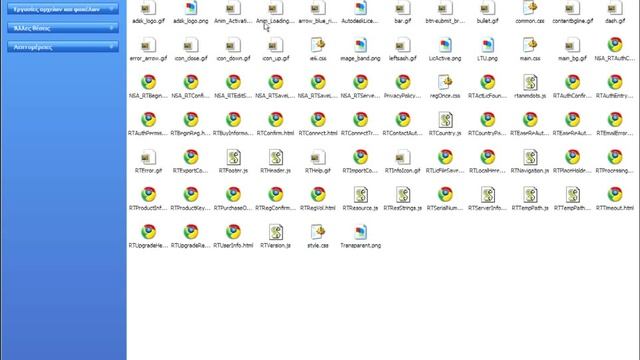Select the RTExportCo... Chrome file

click(191, 157)
